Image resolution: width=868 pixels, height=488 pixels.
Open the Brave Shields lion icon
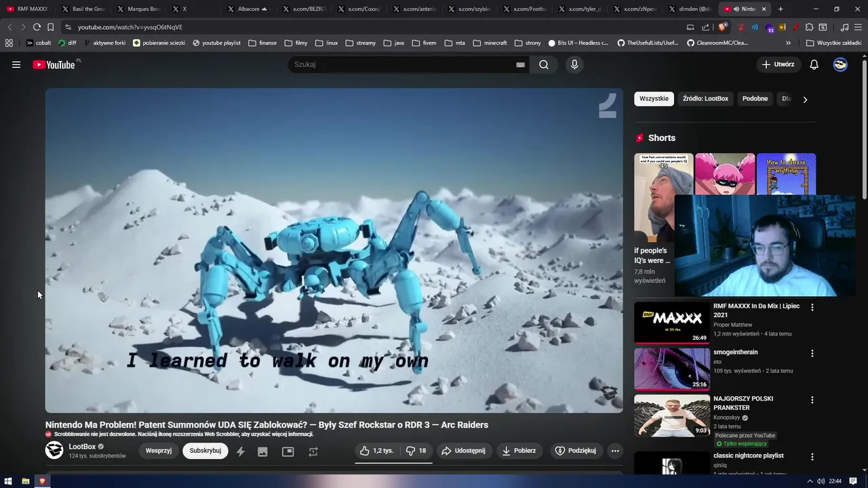tap(722, 27)
